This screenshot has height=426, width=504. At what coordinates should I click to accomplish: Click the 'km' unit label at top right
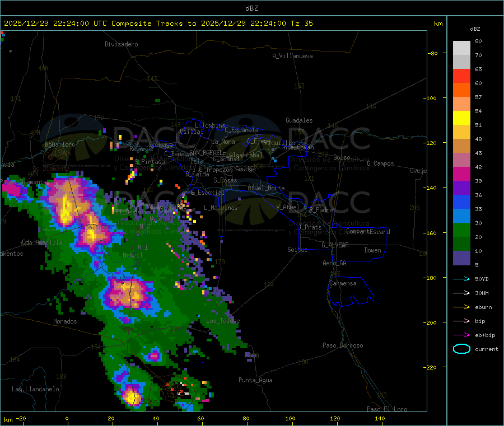click(438, 24)
